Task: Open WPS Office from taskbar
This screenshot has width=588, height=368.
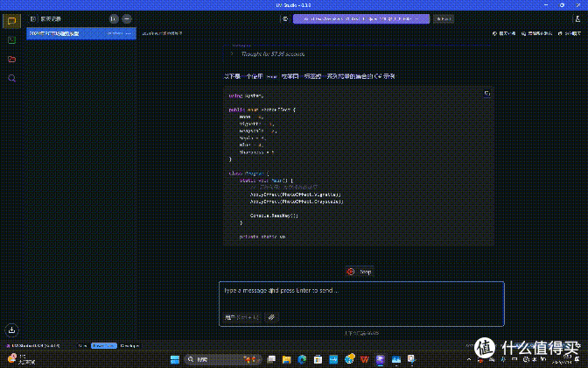Action: 365,359
